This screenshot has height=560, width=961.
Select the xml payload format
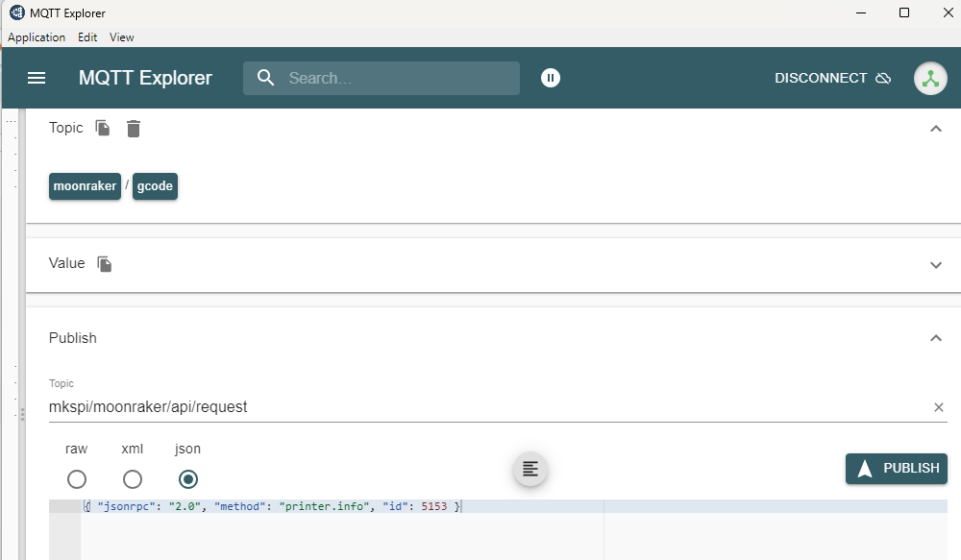[x=133, y=479]
